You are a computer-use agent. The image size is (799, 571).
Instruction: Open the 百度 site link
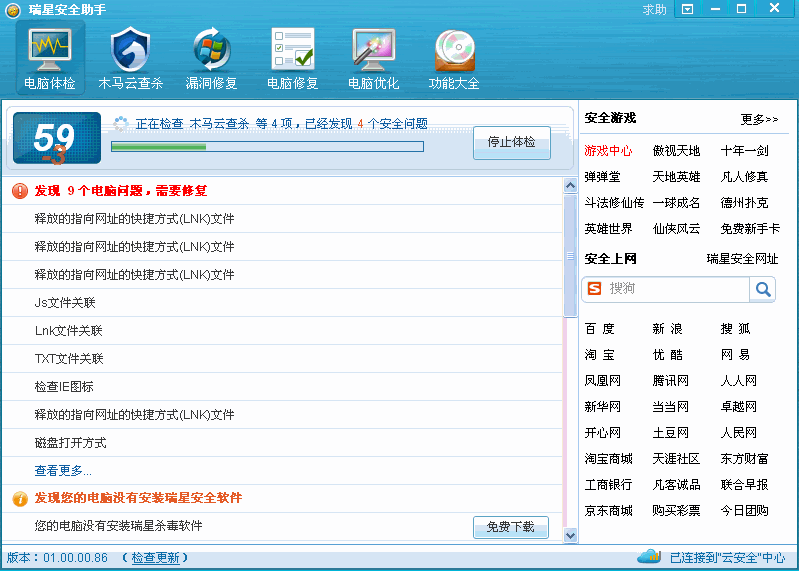pos(600,329)
